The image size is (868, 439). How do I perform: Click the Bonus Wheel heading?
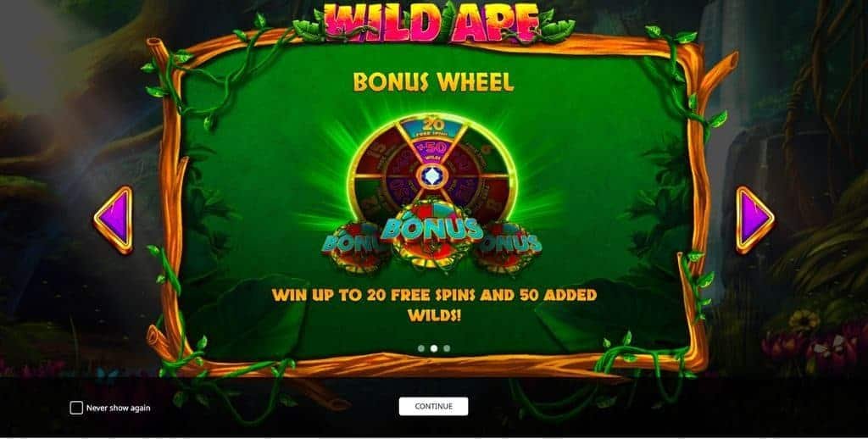433,82
